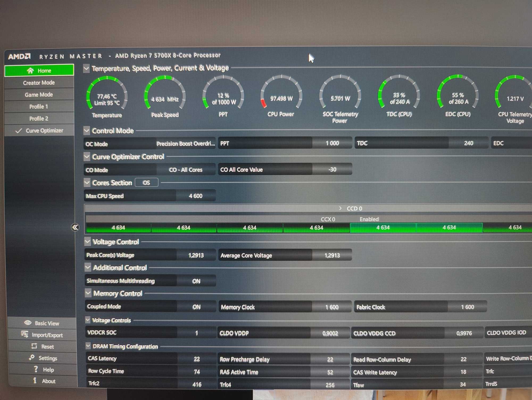Viewport: 532px width, 400px height.
Task: Click RAS Active Time 52 value
Action: tap(330, 372)
